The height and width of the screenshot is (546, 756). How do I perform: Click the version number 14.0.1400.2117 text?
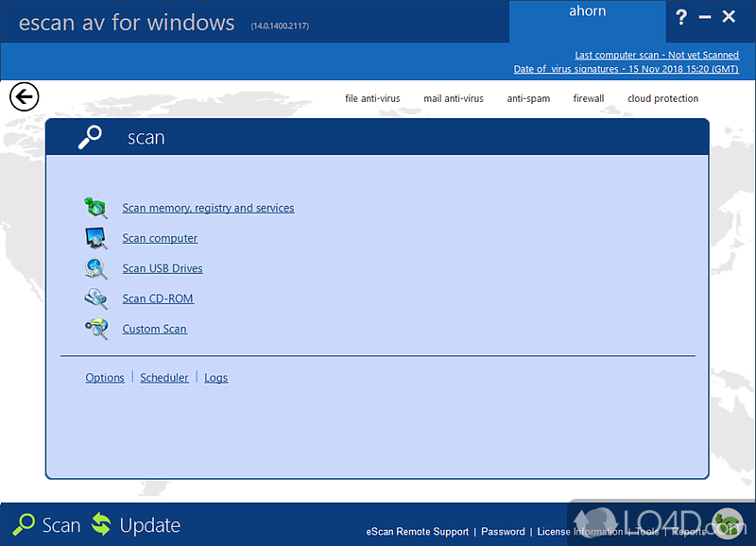point(280,26)
